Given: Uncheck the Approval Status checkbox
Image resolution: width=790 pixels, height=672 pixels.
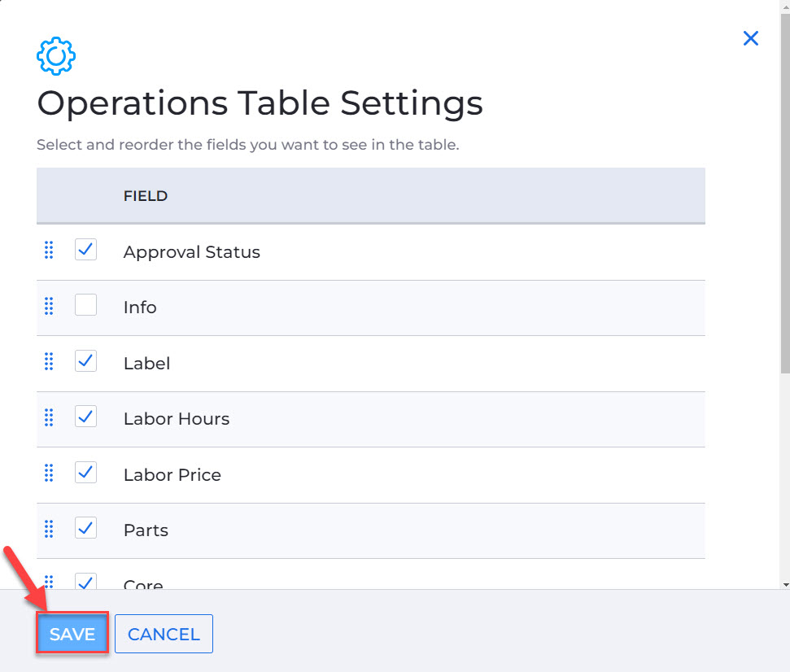Looking at the screenshot, I should (85, 249).
